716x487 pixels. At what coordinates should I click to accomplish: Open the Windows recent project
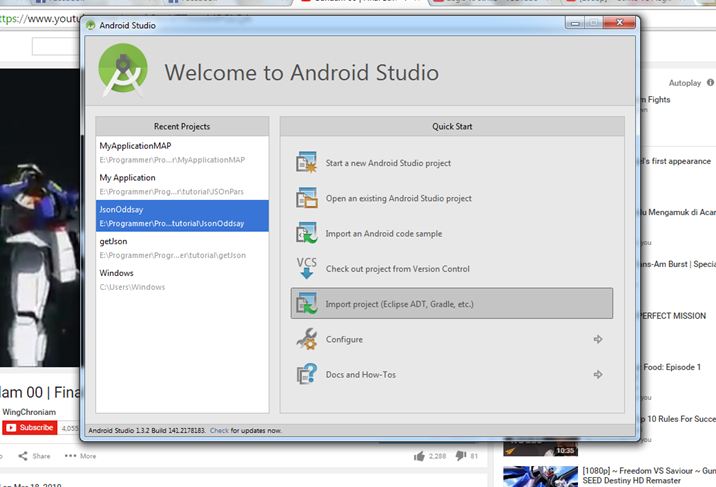[182, 279]
